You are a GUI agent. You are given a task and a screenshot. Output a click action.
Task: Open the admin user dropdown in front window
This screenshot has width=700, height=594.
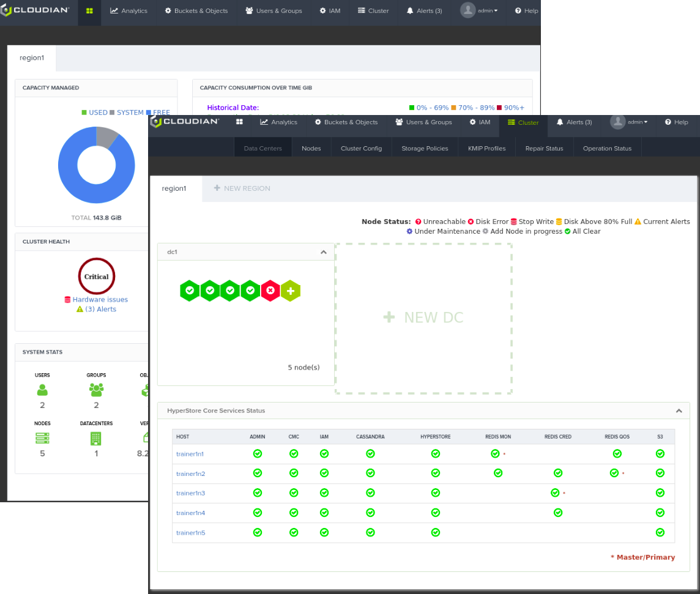(x=629, y=122)
